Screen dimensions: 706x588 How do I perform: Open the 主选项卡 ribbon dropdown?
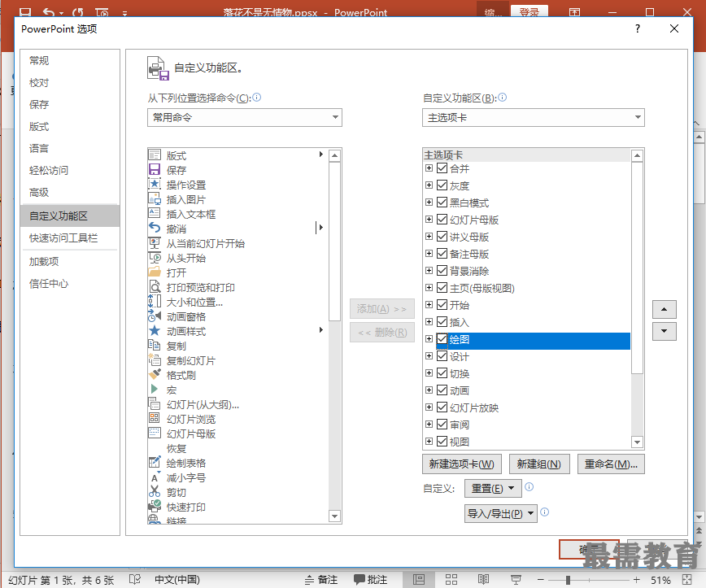(x=533, y=117)
